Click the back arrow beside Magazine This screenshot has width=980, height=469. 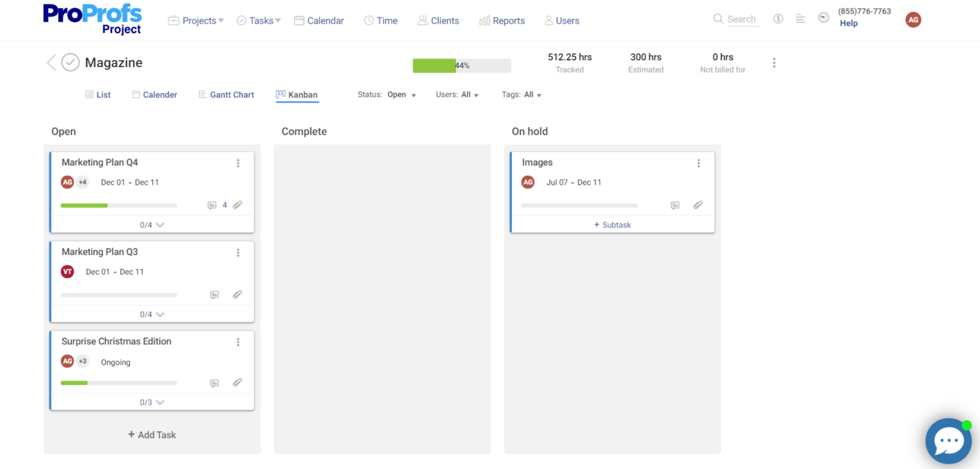pos(51,62)
